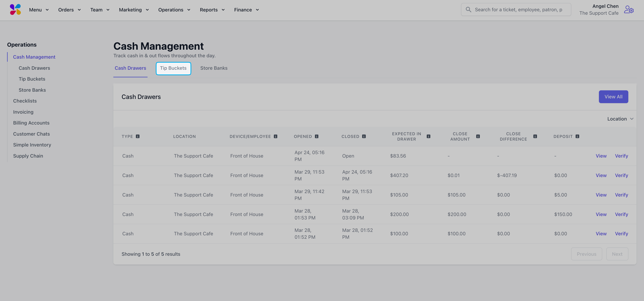
Task: Click info icon beside CLOSE DIFFERENCE header
Action: (x=535, y=136)
